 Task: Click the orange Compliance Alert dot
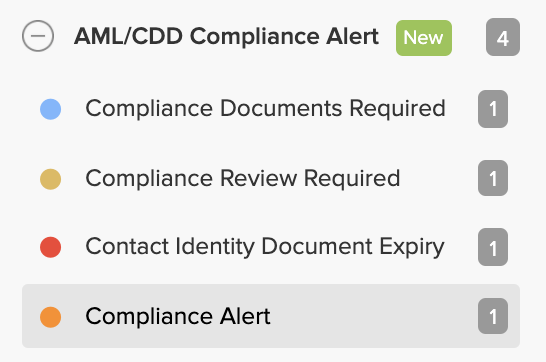click(x=50, y=317)
